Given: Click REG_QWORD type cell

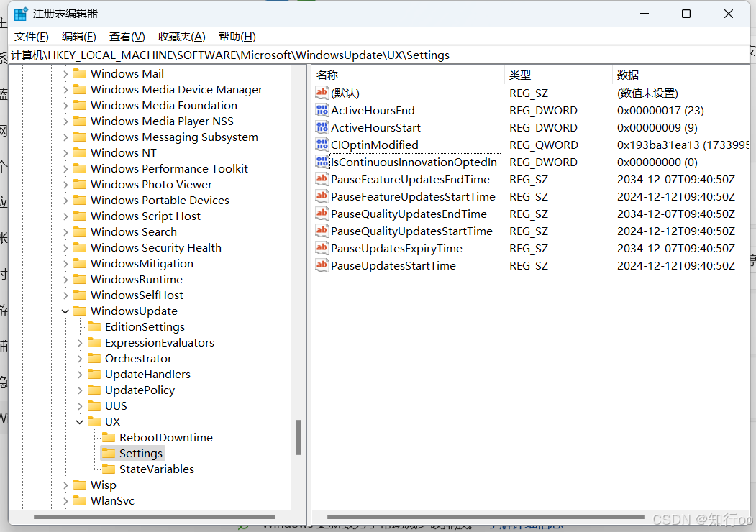Looking at the screenshot, I should pos(543,145).
